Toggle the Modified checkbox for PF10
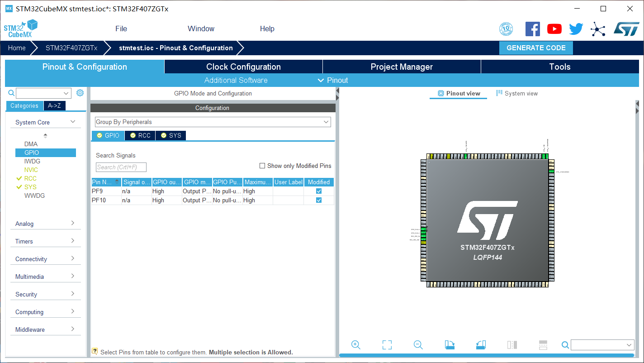 pos(319,200)
